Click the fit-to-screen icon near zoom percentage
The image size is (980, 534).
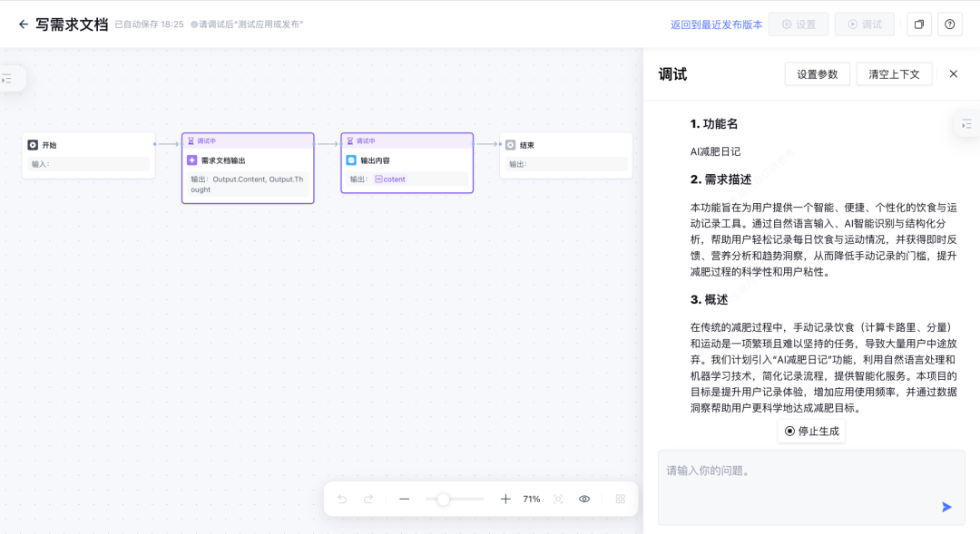coord(557,499)
